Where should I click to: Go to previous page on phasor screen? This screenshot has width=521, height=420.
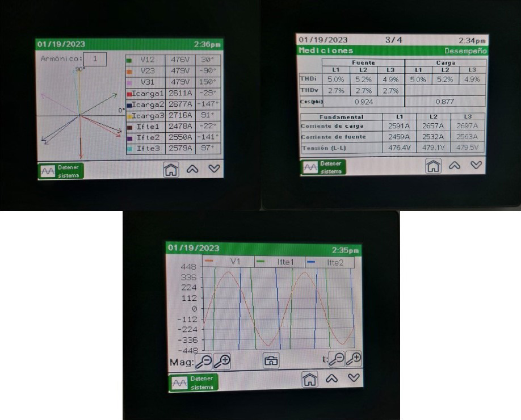(193, 169)
